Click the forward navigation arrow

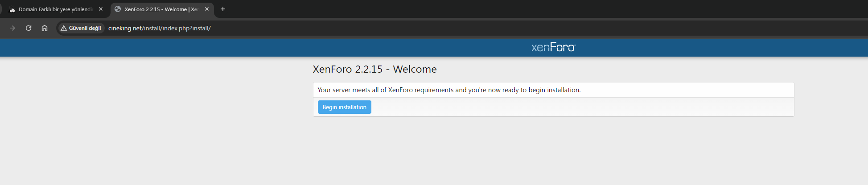tap(12, 28)
